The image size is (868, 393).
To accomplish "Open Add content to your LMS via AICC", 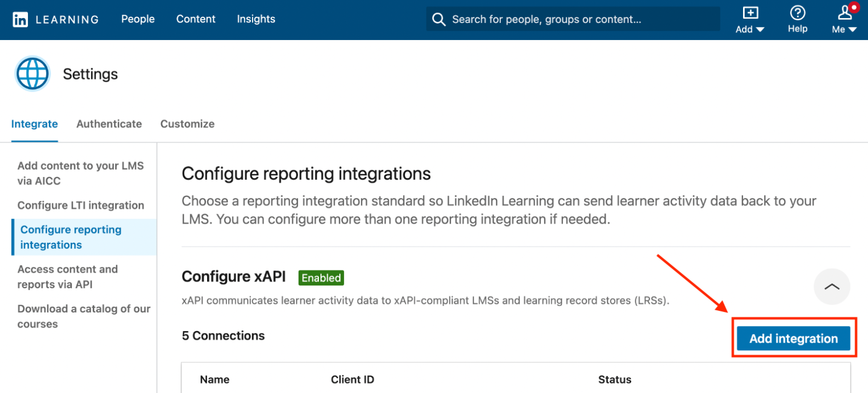I will point(81,173).
